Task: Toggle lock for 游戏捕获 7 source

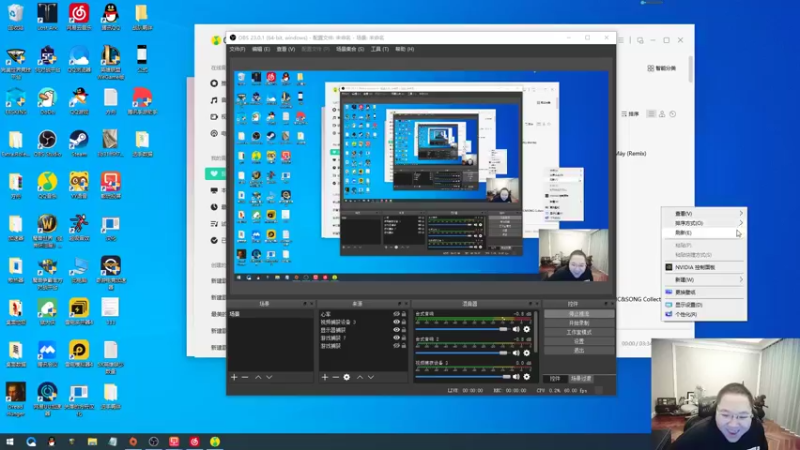Action: [x=404, y=338]
